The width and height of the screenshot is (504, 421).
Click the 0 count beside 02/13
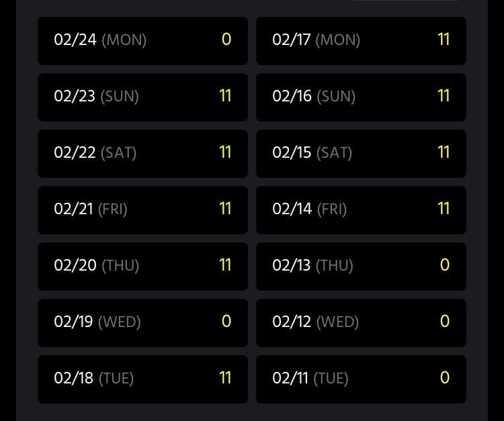click(444, 265)
